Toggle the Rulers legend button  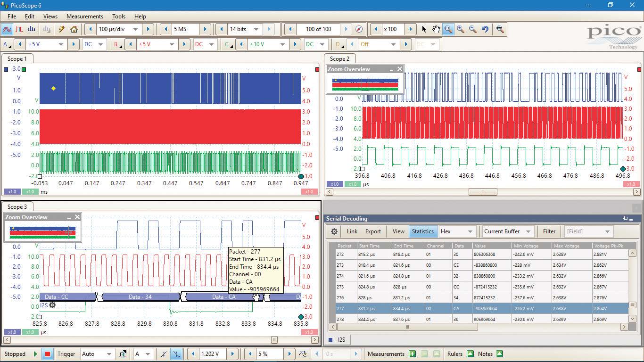(470, 354)
